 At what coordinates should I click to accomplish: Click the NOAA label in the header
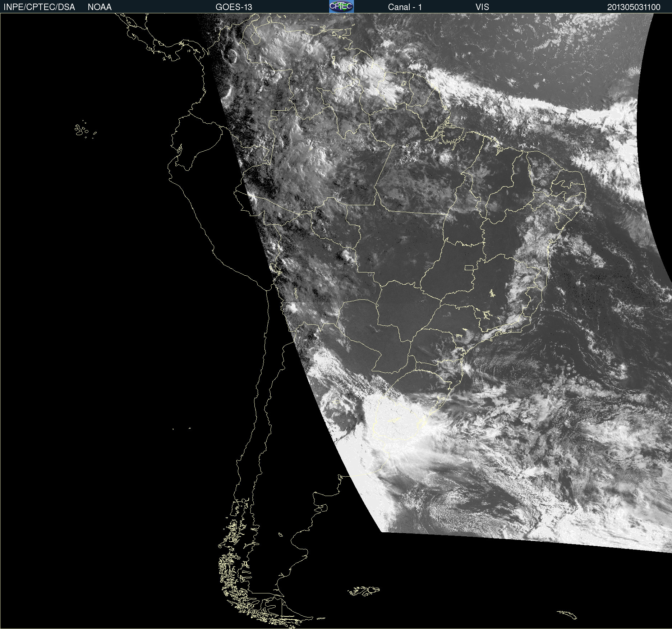coord(100,7)
